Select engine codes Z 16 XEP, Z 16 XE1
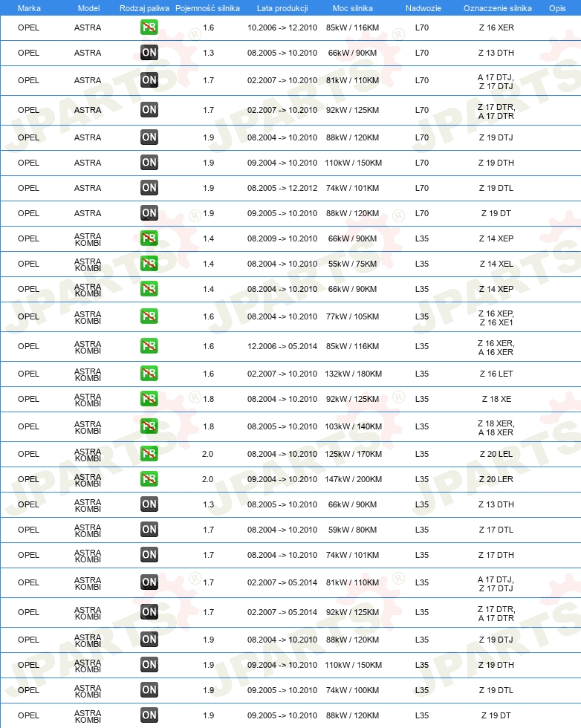The height and width of the screenshot is (728, 581). pyautogui.click(x=496, y=318)
